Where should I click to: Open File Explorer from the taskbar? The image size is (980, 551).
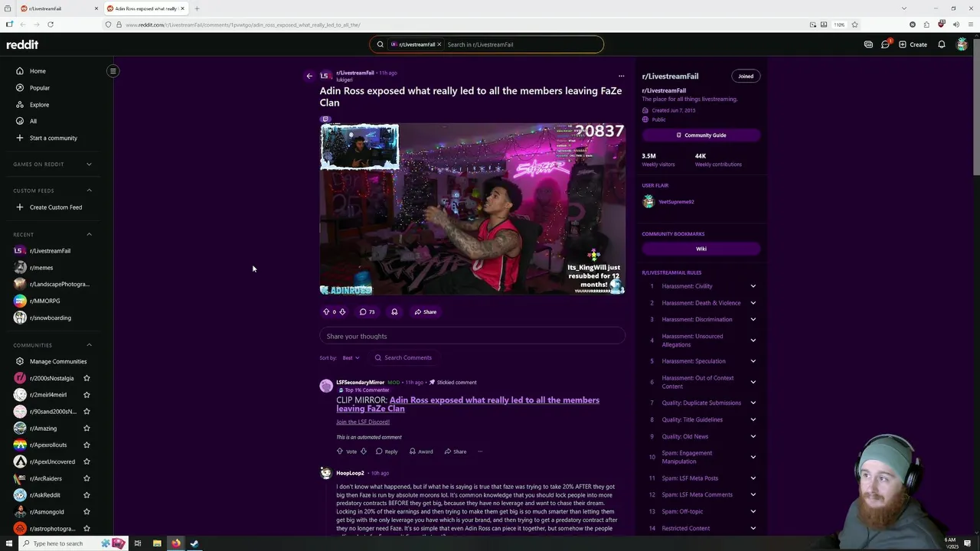157,543
